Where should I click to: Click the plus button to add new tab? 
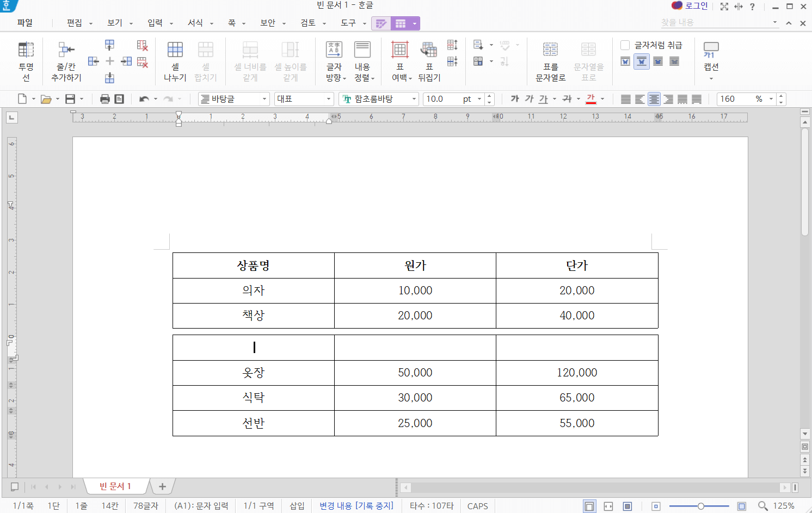[162, 486]
